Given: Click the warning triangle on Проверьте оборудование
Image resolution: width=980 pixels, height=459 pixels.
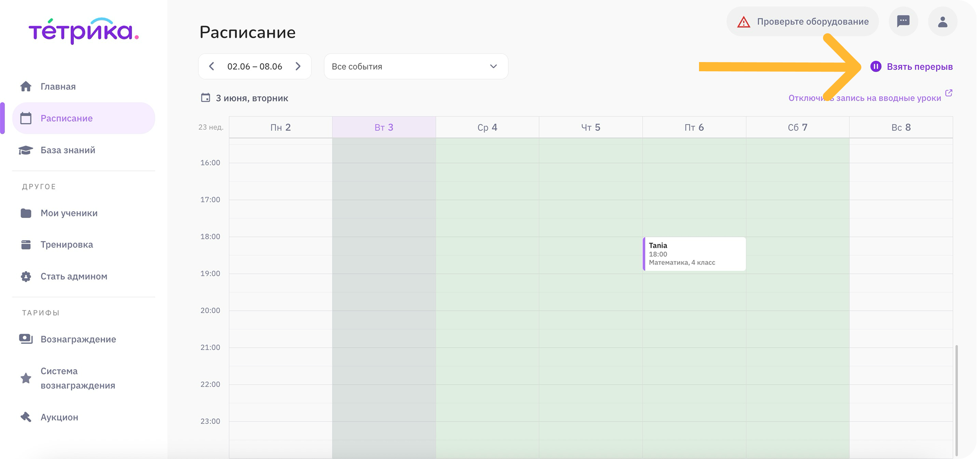Looking at the screenshot, I should coord(743,22).
